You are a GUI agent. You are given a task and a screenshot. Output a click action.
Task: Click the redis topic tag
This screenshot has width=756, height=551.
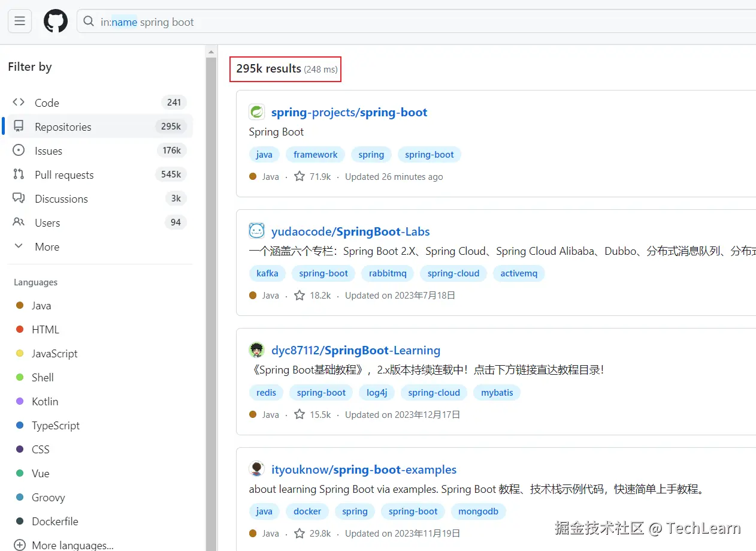tap(266, 393)
